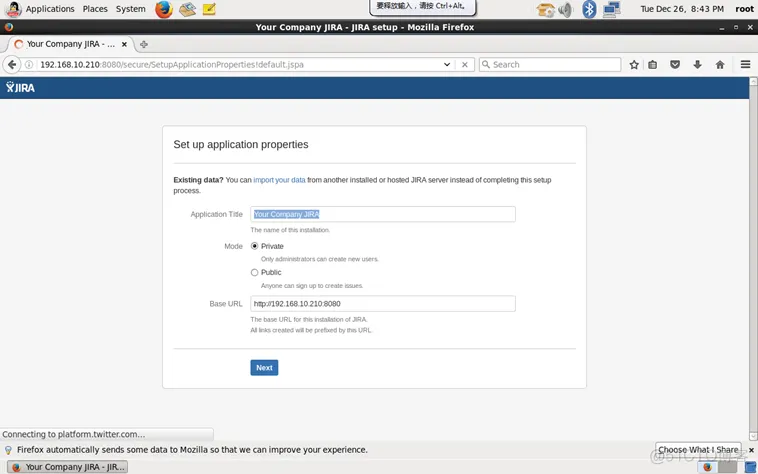Switch to Your Company JIRA browser tab

pos(69,44)
